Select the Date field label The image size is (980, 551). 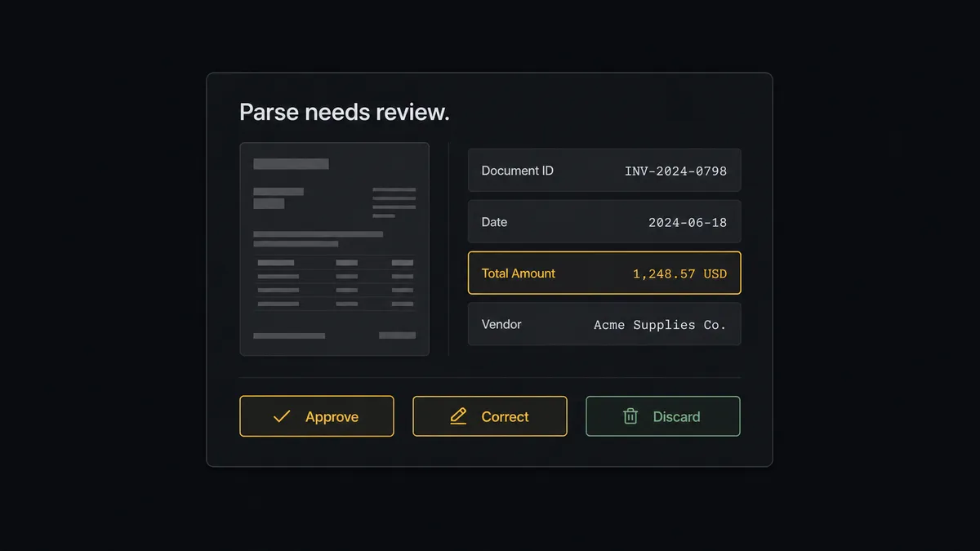pyautogui.click(x=494, y=222)
